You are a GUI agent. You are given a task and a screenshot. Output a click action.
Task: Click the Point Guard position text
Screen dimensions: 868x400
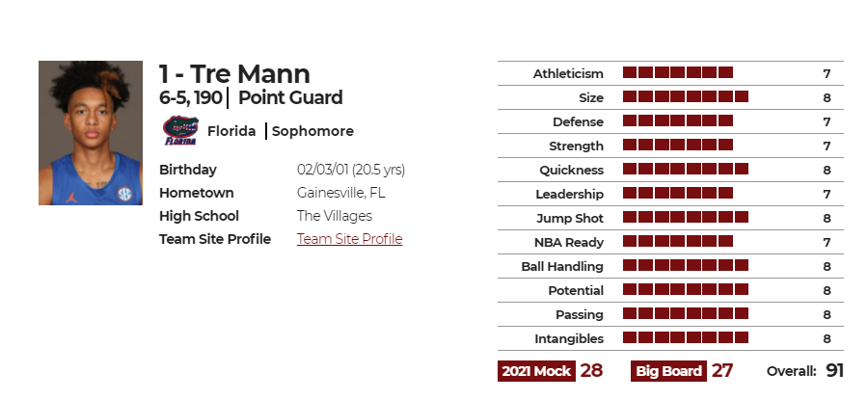290,98
